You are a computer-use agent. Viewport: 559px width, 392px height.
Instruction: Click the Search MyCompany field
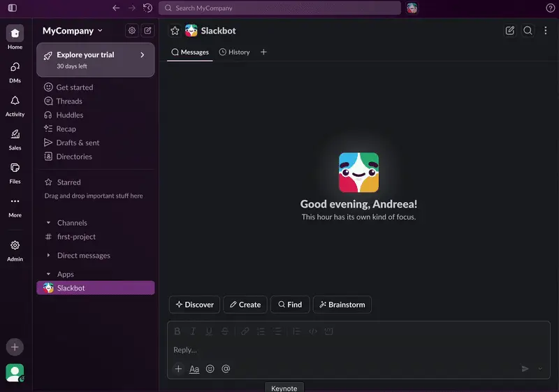(279, 8)
